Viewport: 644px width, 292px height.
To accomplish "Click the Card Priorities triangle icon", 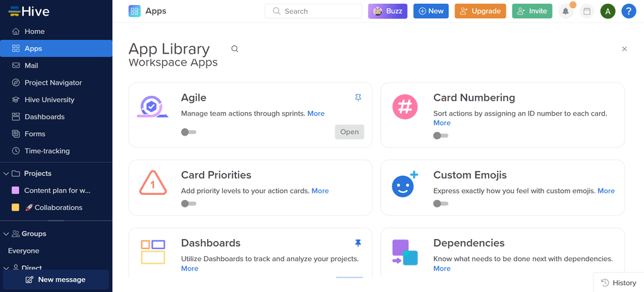I will pyautogui.click(x=153, y=184).
